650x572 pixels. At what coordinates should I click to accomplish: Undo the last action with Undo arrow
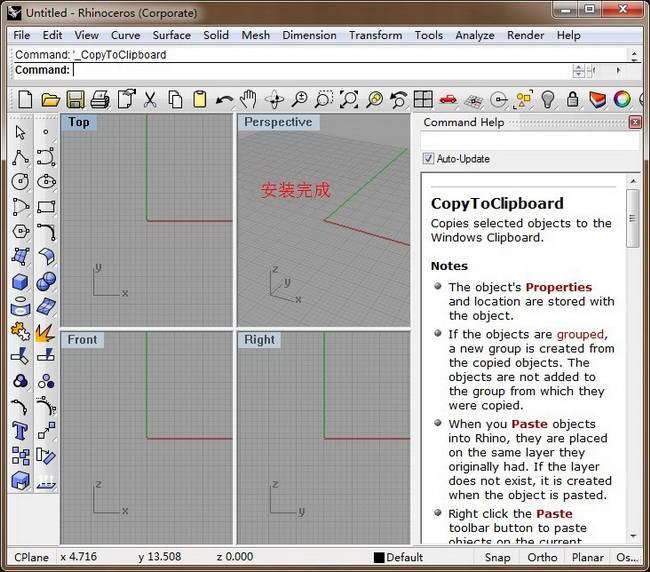tap(224, 99)
